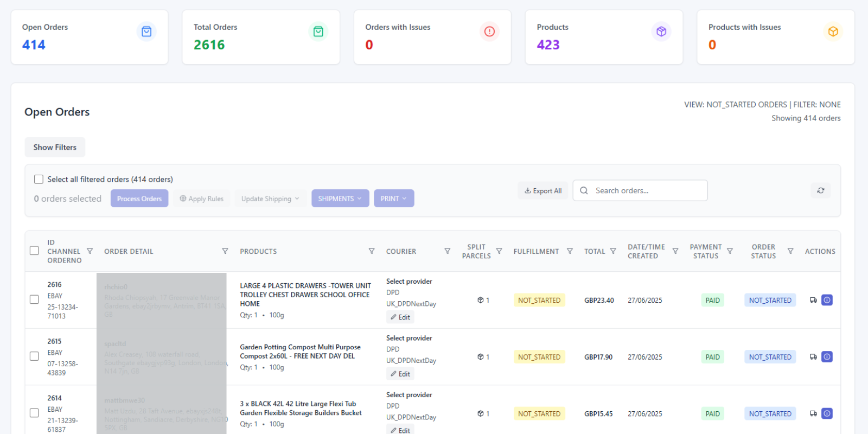This screenshot has width=868, height=434.
Task: Filter the Date/Time Created column
Action: click(x=675, y=251)
